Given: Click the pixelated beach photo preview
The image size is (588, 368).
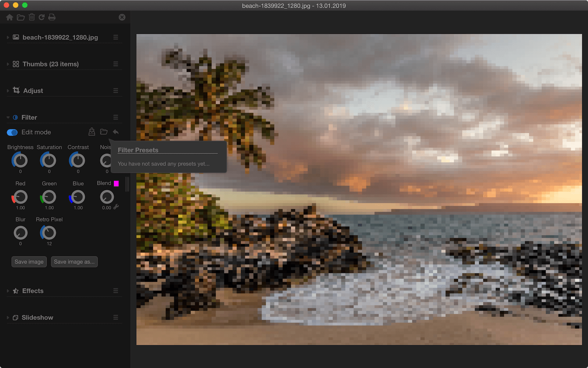Looking at the screenshot, I should click(x=359, y=190).
